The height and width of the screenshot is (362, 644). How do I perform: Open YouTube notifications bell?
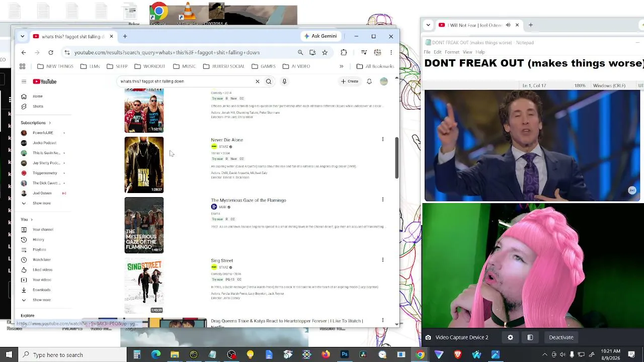coord(369,81)
